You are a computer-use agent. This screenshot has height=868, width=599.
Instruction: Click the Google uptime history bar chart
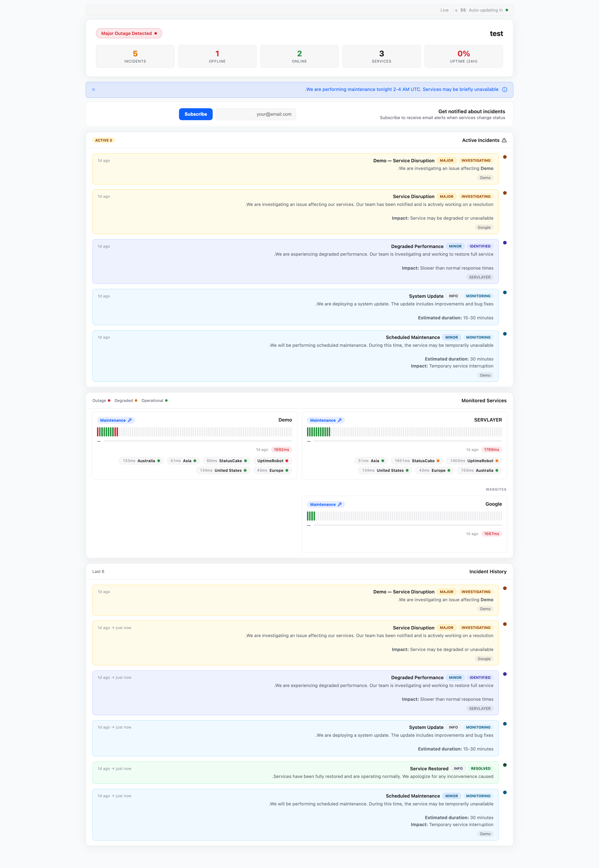click(404, 516)
